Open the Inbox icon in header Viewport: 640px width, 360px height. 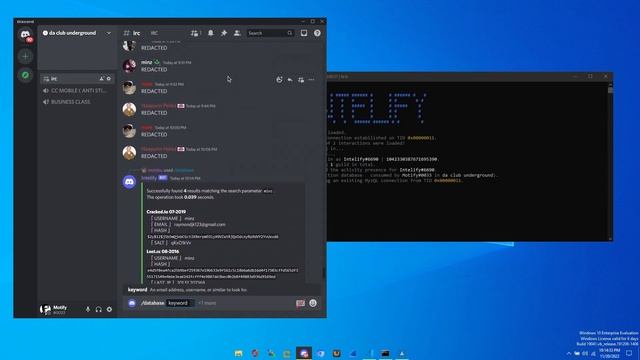pyautogui.click(x=304, y=33)
